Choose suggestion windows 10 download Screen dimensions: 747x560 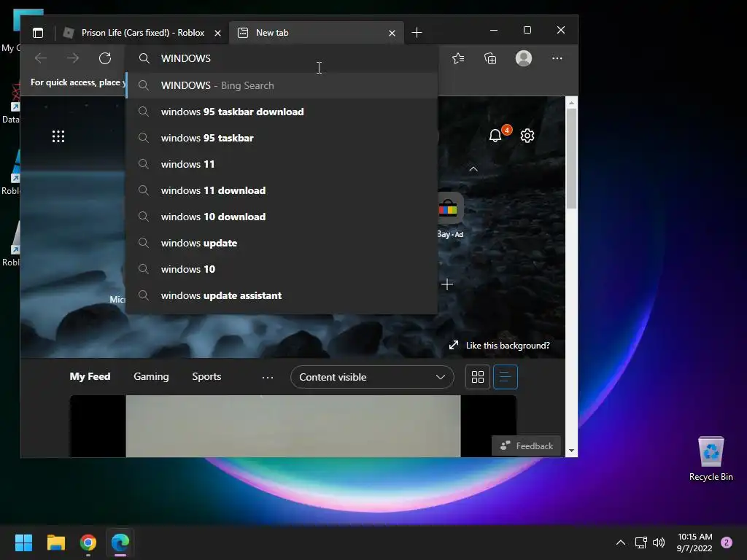(282, 216)
